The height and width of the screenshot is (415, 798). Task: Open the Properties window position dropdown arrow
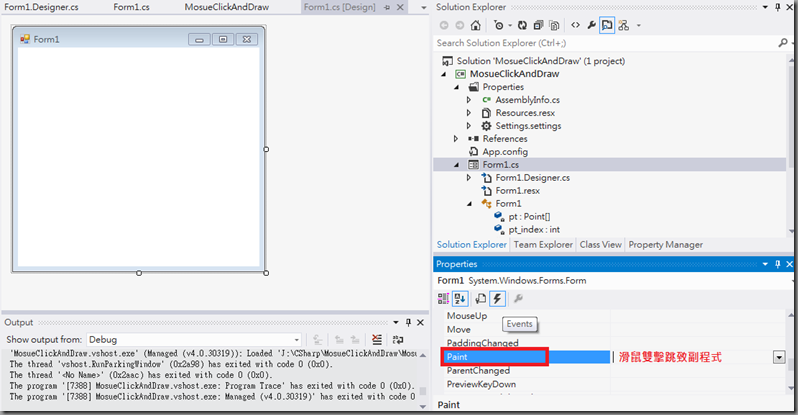(x=765, y=264)
